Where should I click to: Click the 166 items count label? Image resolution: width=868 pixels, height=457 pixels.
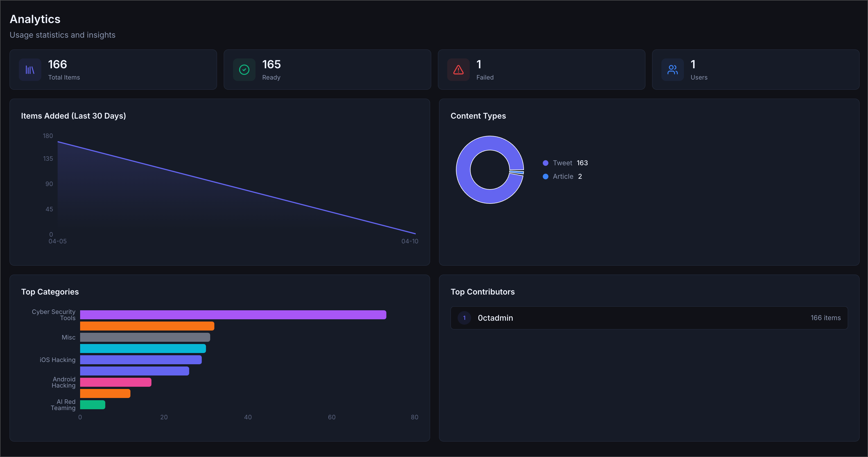[825, 318]
